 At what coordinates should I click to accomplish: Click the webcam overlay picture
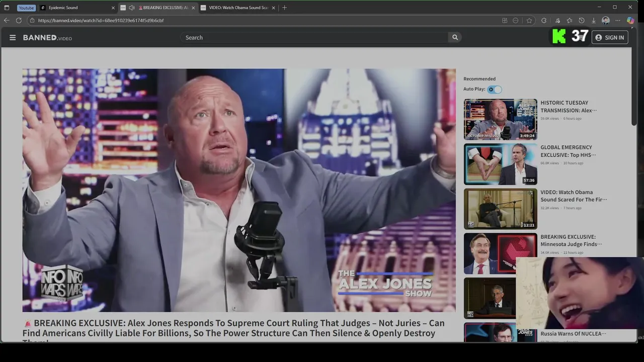click(580, 293)
